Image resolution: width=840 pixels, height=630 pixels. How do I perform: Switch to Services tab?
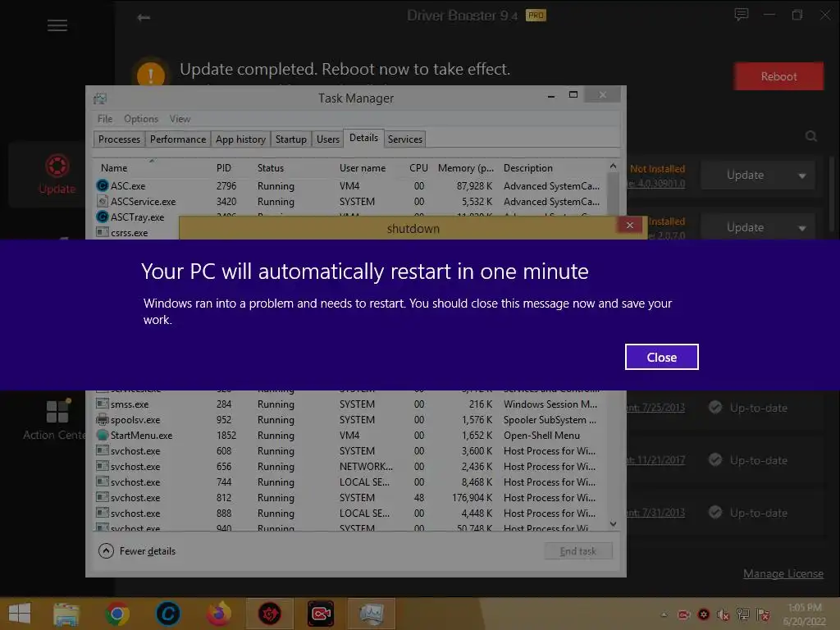click(405, 139)
